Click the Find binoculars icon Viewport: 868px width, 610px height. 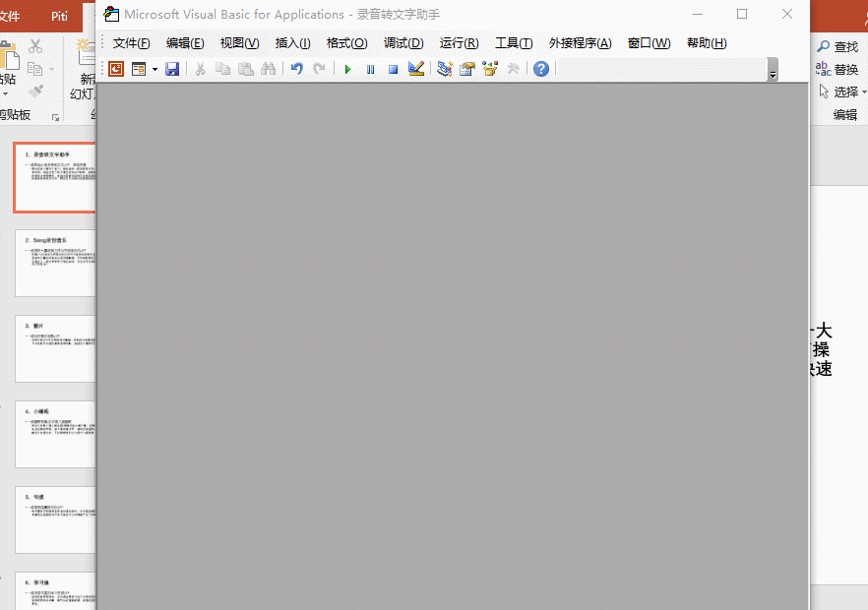point(269,69)
